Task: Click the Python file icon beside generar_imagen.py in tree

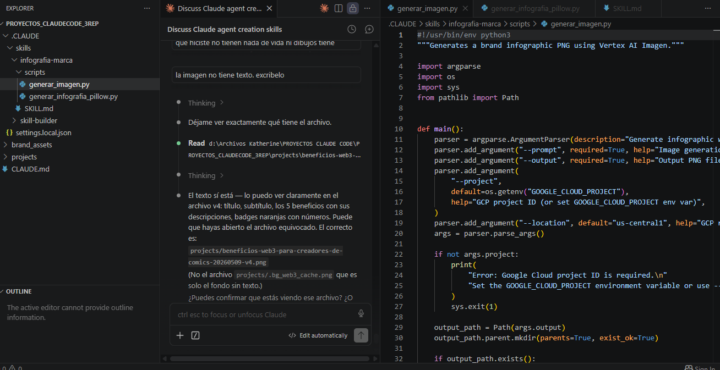Action: [23, 84]
